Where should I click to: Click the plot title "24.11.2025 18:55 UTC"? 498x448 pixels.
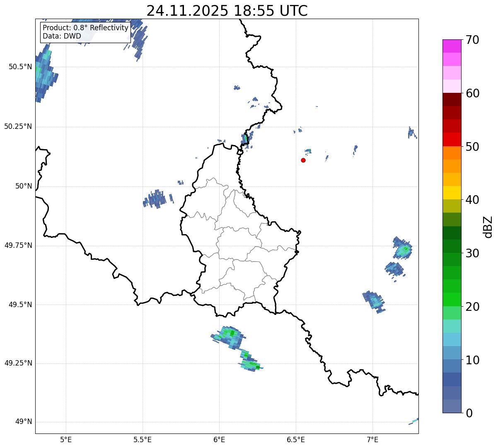point(227,11)
